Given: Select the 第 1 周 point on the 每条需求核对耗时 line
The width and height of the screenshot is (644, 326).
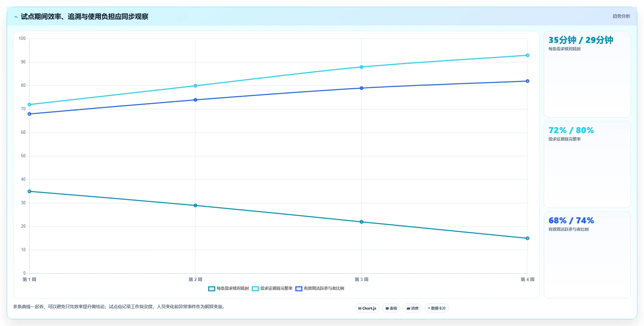Looking at the screenshot, I should 30,192.
